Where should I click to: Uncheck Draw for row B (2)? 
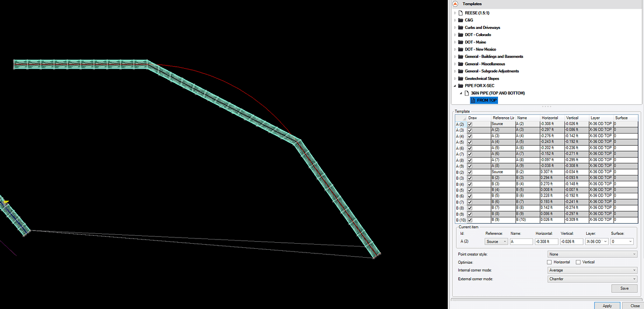(470, 172)
